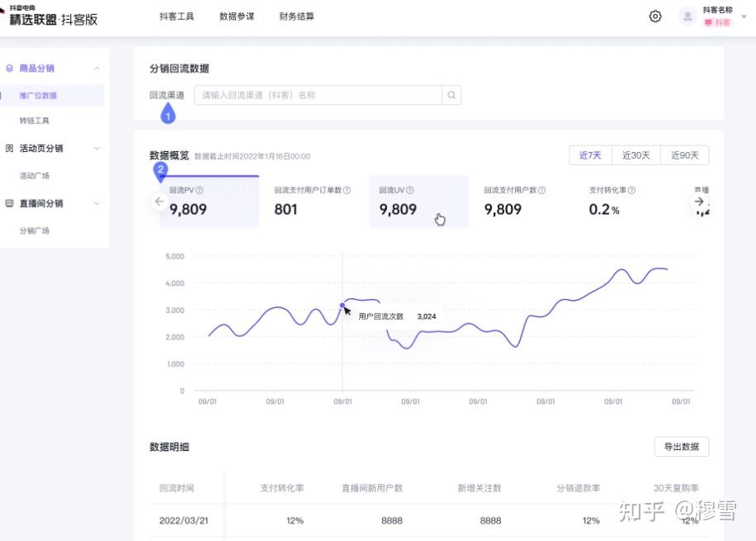This screenshot has width=756, height=541.
Task: Click the search magnifier icon
Action: pos(451,95)
